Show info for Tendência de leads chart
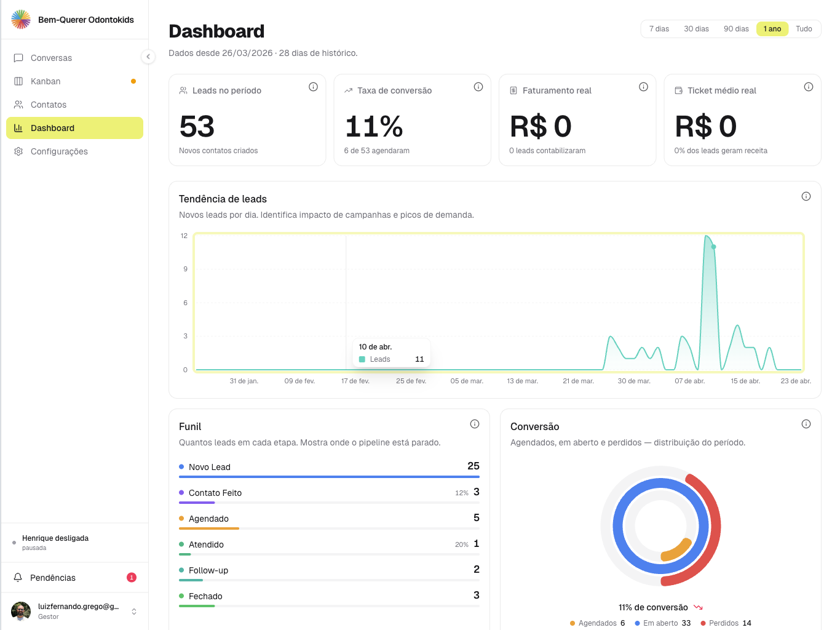 (x=806, y=196)
